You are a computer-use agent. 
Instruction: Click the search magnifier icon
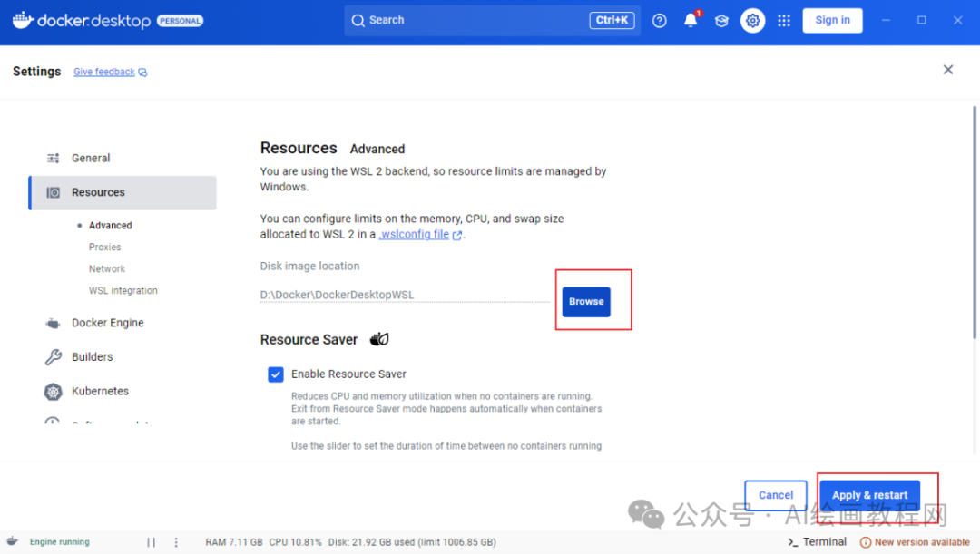[x=358, y=21]
